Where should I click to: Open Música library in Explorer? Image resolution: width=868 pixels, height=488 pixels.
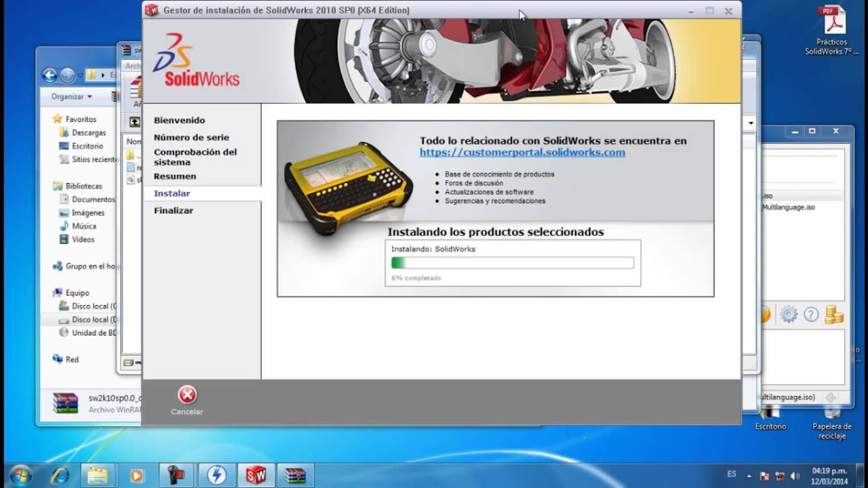pyautogui.click(x=84, y=226)
